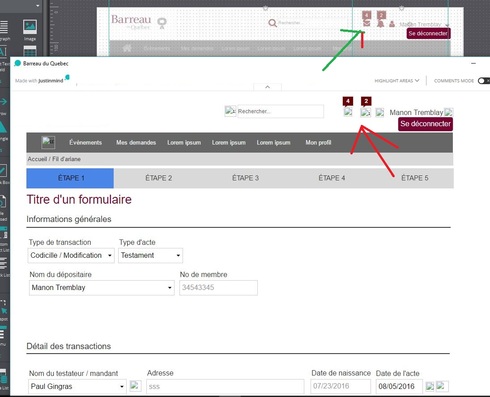Open the Mon profil menu item
This screenshot has height=397, width=490.
pos(318,143)
